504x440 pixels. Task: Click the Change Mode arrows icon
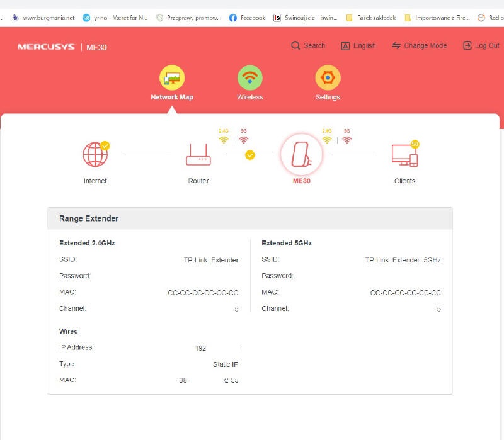(x=396, y=45)
